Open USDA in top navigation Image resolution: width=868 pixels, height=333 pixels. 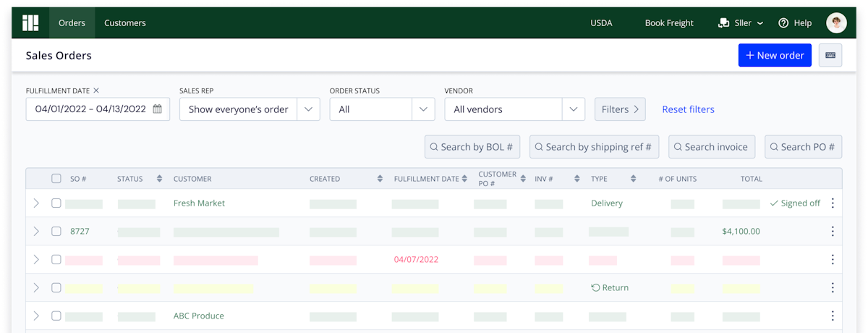coord(601,23)
